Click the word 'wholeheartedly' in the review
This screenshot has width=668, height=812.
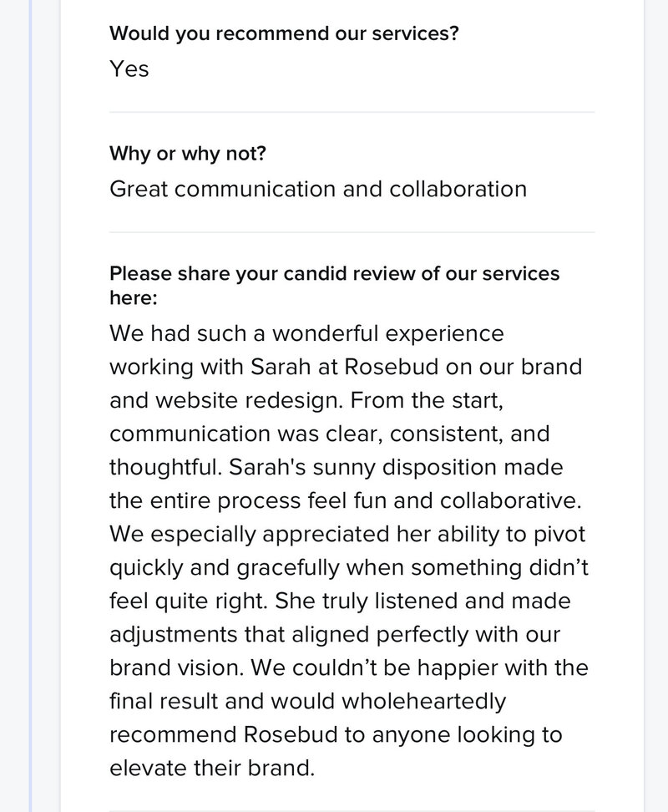tap(423, 702)
